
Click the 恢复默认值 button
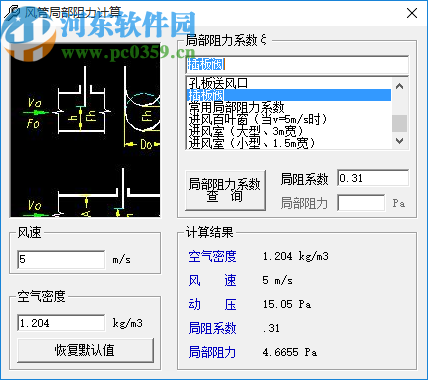click(85, 350)
